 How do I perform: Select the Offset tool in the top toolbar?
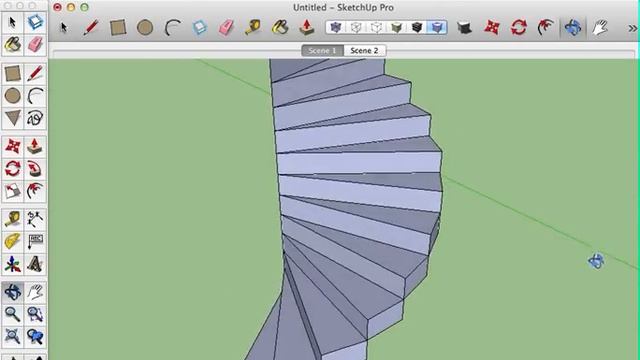[x=546, y=27]
